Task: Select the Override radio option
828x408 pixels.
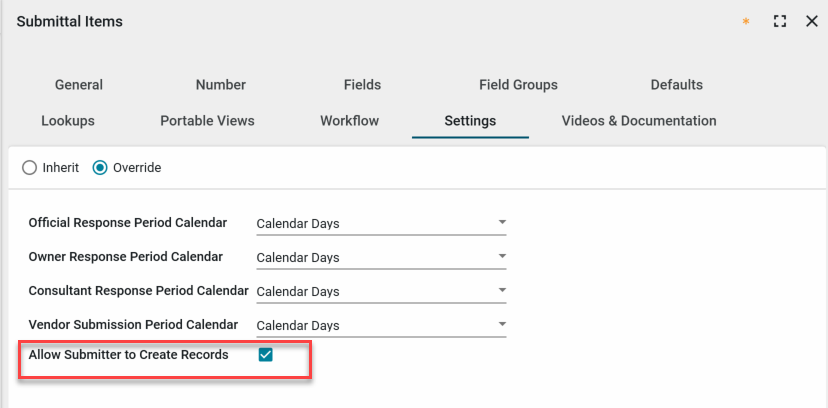Action: point(100,168)
